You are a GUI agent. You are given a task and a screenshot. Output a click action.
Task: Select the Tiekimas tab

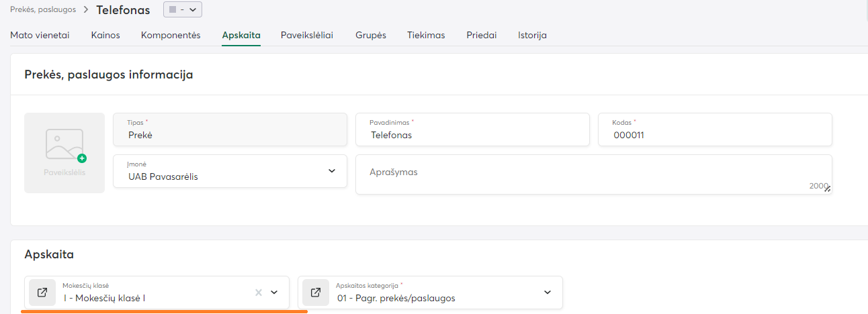click(426, 36)
